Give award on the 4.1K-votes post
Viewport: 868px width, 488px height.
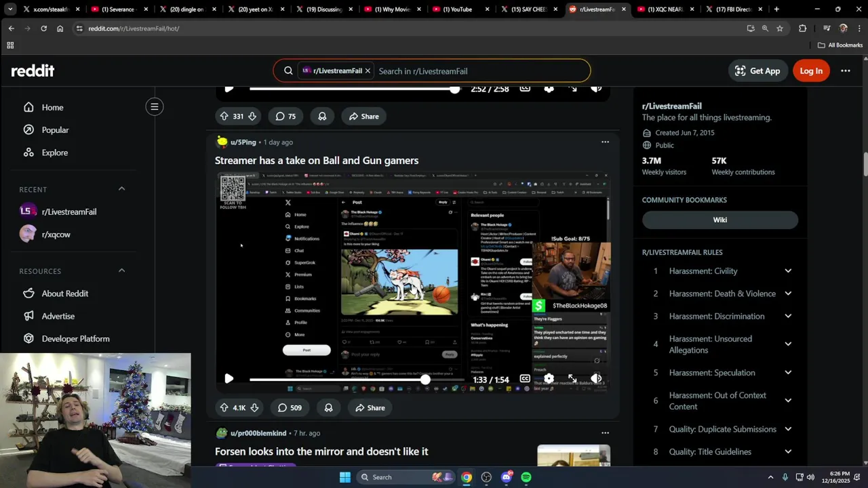point(328,407)
